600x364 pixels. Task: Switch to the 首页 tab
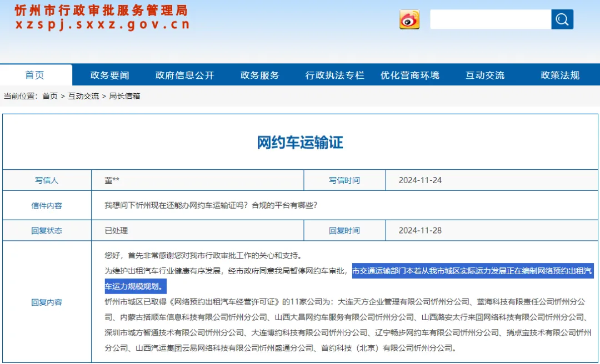pyautogui.click(x=35, y=74)
